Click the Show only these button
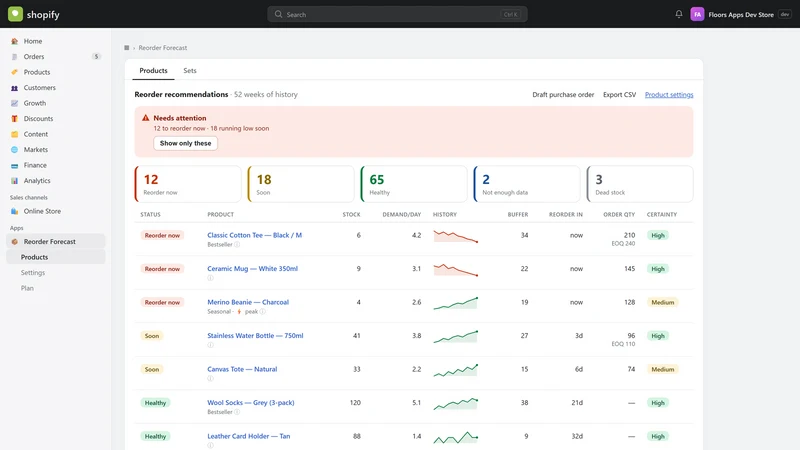This screenshot has width=800, height=450. [x=186, y=143]
